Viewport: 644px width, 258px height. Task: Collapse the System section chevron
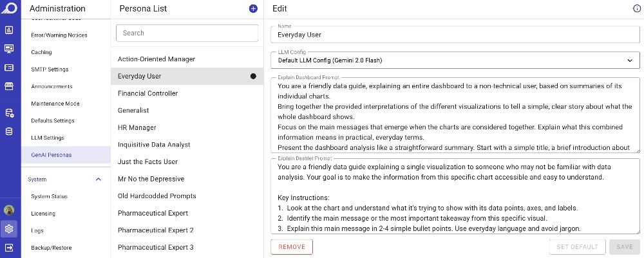point(99,180)
